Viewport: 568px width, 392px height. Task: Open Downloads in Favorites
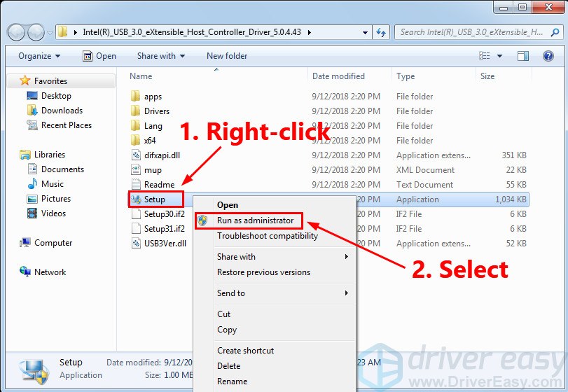point(62,111)
